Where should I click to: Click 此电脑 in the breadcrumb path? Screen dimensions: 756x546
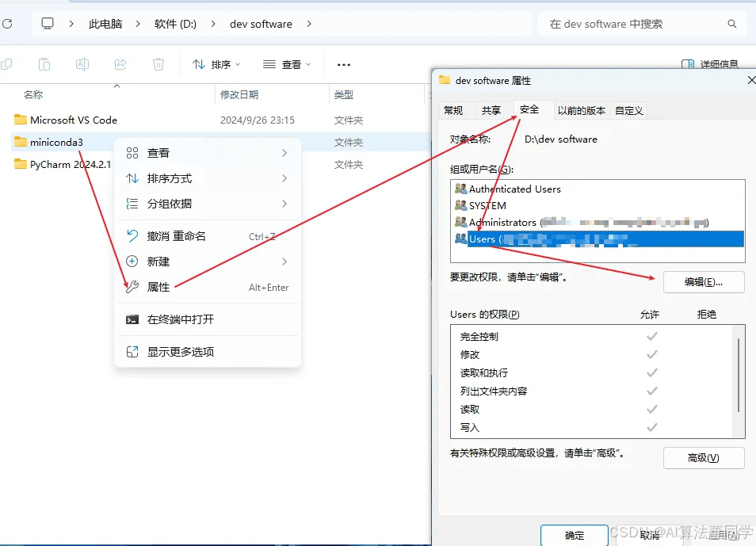coord(105,24)
